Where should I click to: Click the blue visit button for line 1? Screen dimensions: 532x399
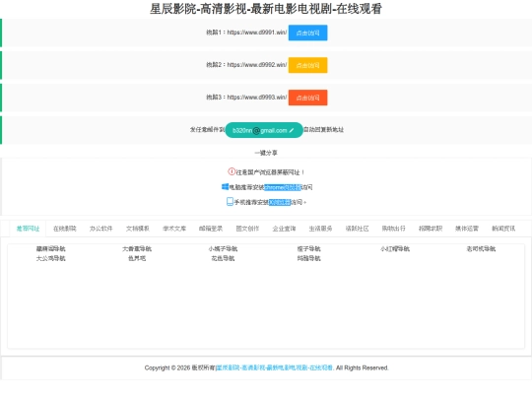point(307,33)
